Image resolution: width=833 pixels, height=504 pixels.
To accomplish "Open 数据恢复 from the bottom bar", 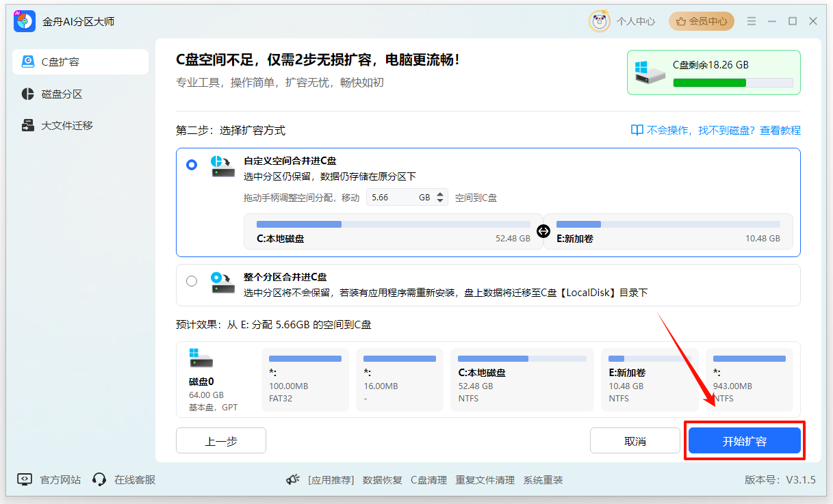I will (382, 479).
